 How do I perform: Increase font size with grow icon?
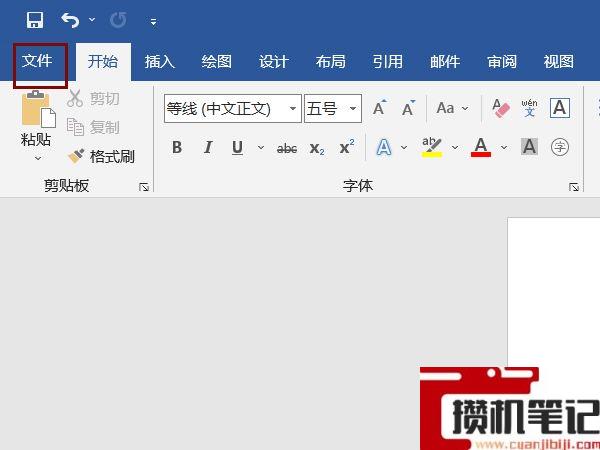(x=380, y=108)
